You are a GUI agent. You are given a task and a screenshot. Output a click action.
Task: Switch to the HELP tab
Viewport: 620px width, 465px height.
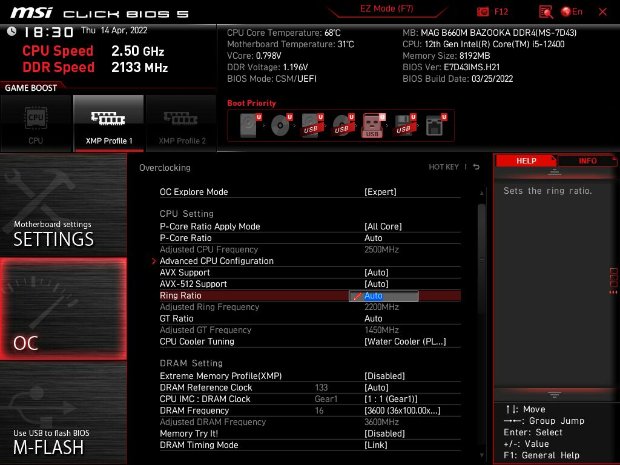526,161
